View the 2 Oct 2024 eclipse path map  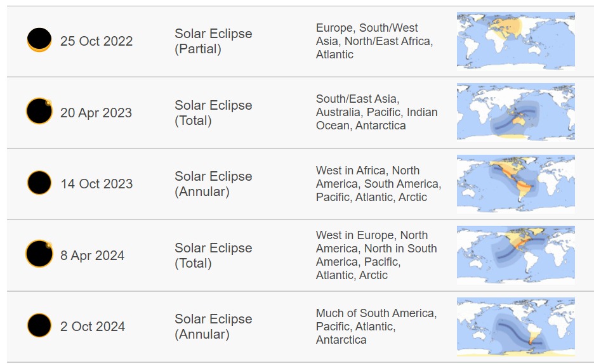515,327
